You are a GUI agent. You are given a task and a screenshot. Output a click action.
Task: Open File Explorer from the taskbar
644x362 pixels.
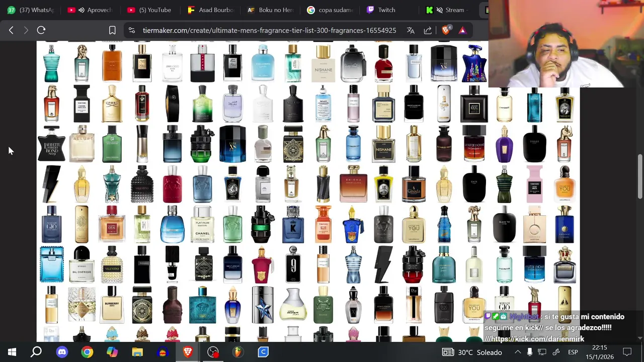click(137, 352)
